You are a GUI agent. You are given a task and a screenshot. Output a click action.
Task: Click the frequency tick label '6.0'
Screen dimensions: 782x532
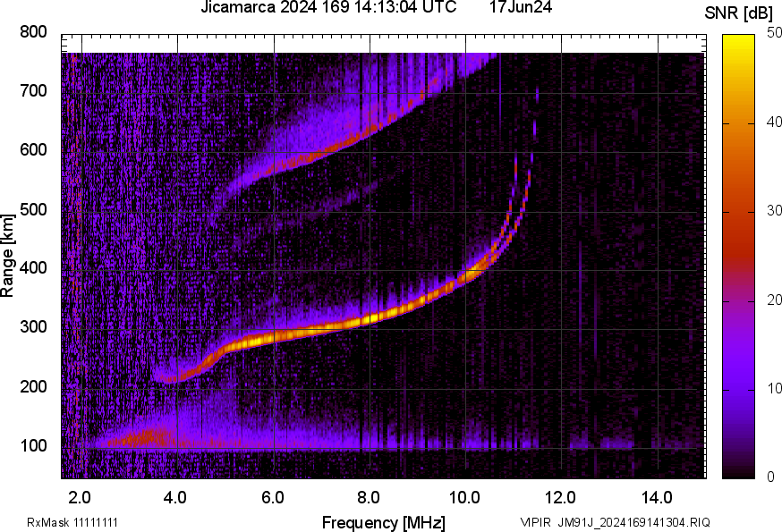(x=272, y=498)
